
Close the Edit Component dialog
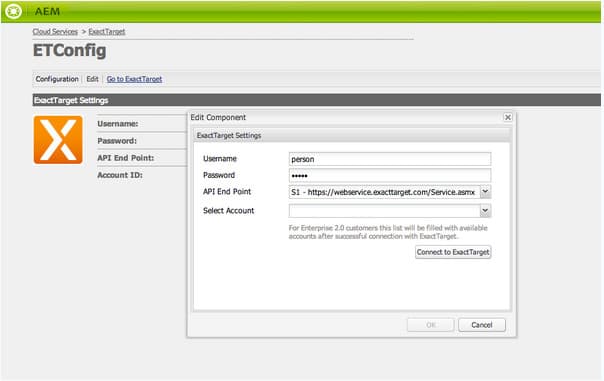click(x=508, y=117)
